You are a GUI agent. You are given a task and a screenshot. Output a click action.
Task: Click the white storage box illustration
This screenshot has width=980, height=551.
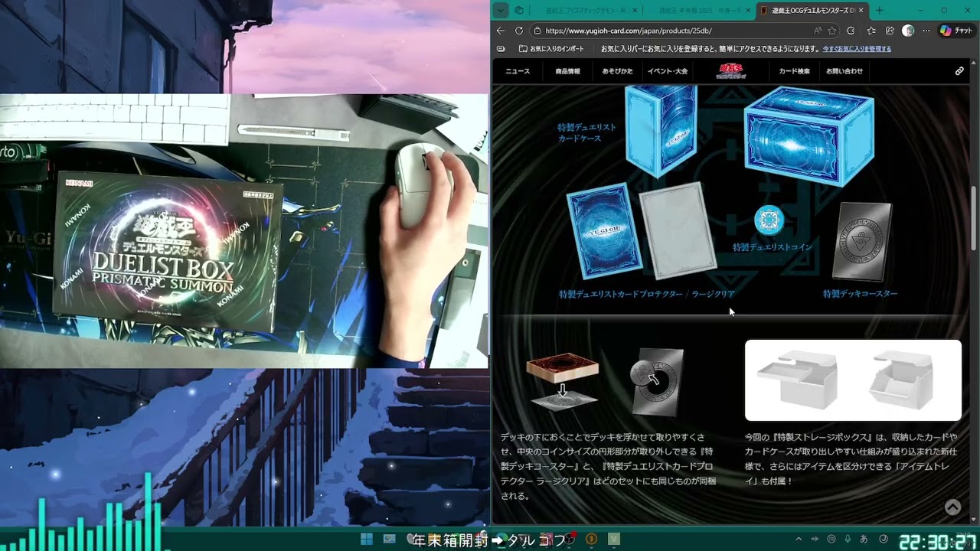[x=853, y=380]
